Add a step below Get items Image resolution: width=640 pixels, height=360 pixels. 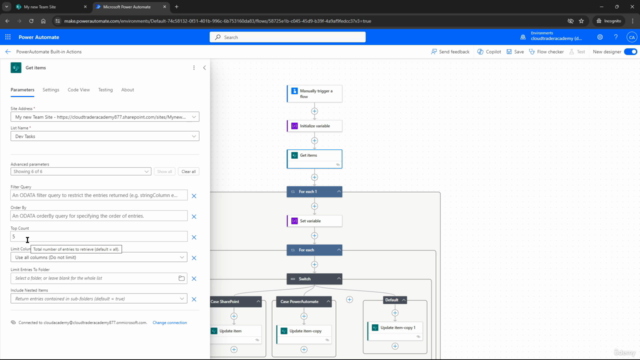coord(314,177)
